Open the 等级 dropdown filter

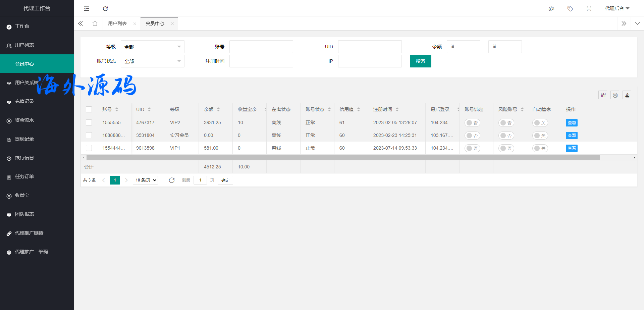152,47
